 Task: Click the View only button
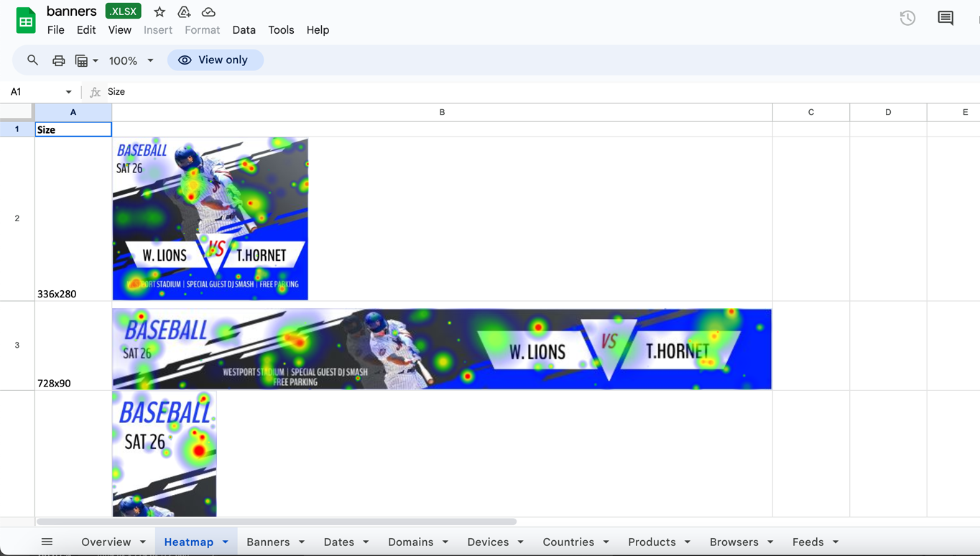click(215, 60)
